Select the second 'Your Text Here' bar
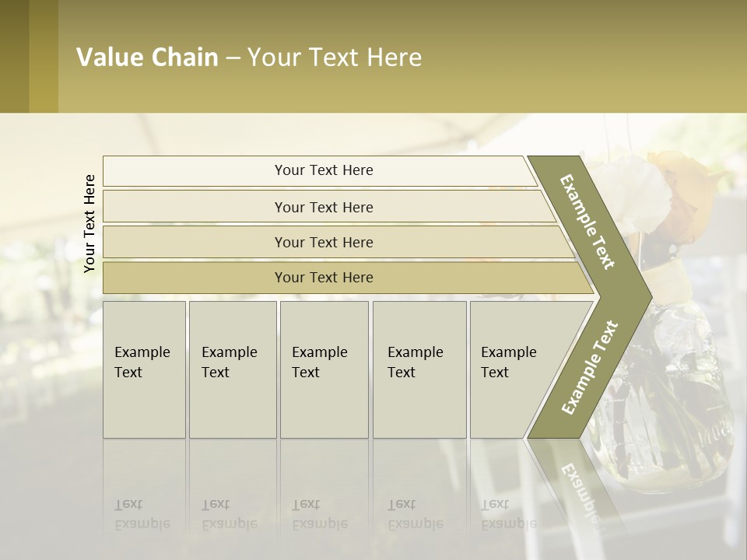This screenshot has width=747, height=560. click(x=323, y=207)
